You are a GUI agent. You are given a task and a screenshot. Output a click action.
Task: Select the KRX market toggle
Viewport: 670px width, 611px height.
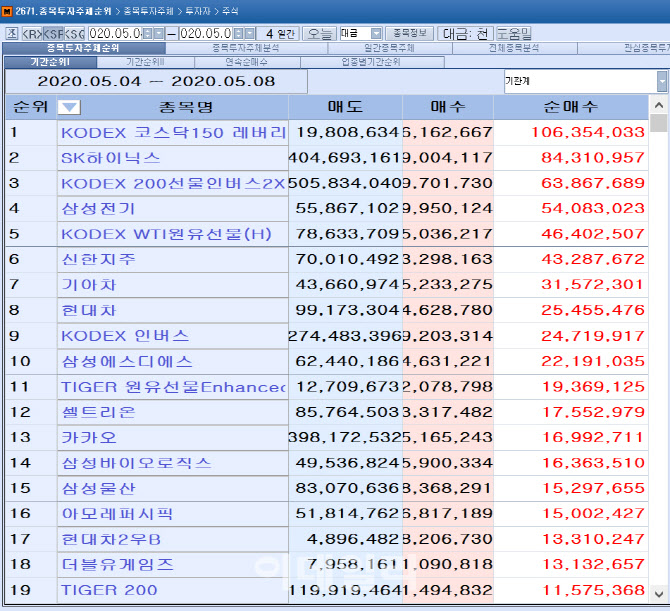coord(32,33)
